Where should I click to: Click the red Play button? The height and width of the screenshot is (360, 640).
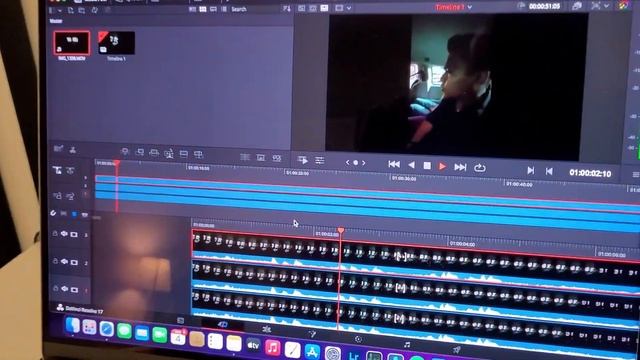(x=442, y=166)
